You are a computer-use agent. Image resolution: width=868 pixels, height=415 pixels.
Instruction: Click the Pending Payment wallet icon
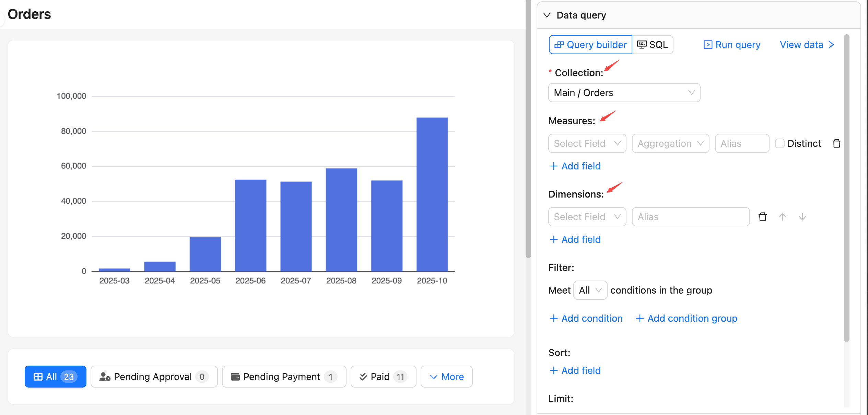click(235, 377)
